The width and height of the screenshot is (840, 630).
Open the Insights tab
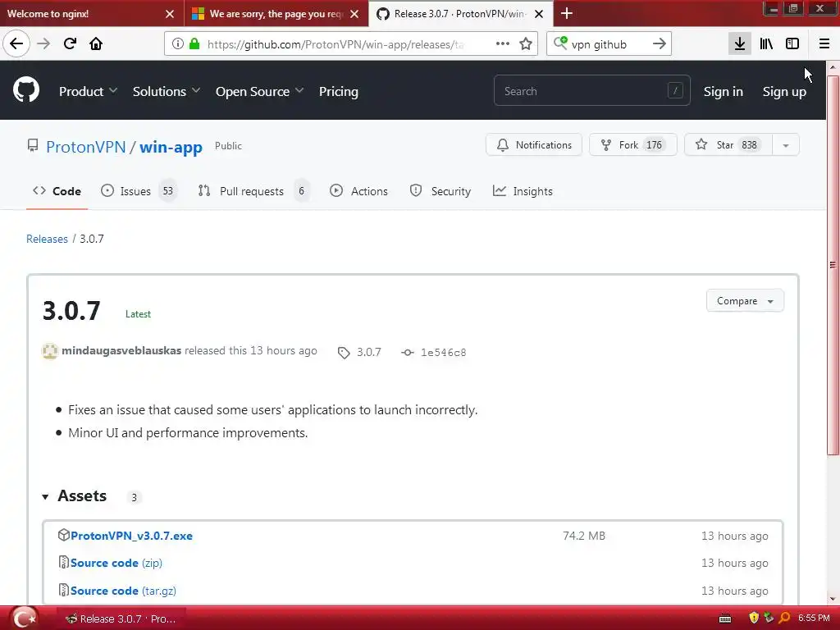click(523, 191)
